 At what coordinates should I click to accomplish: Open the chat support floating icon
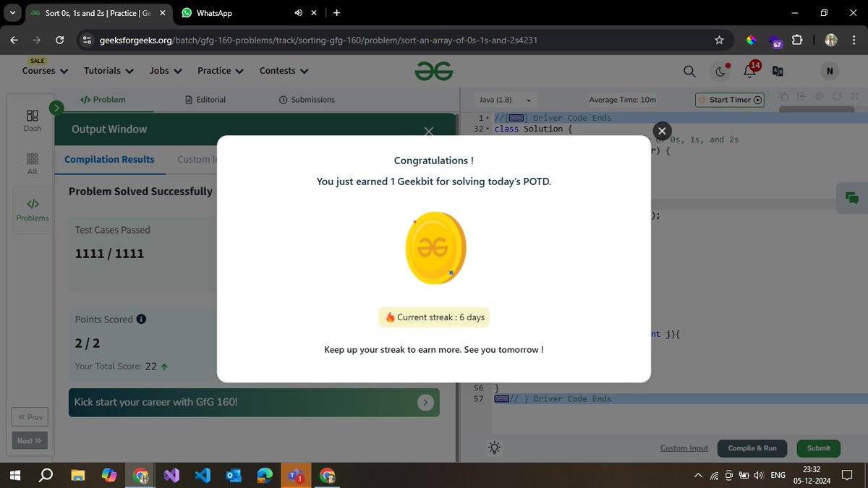click(x=852, y=198)
